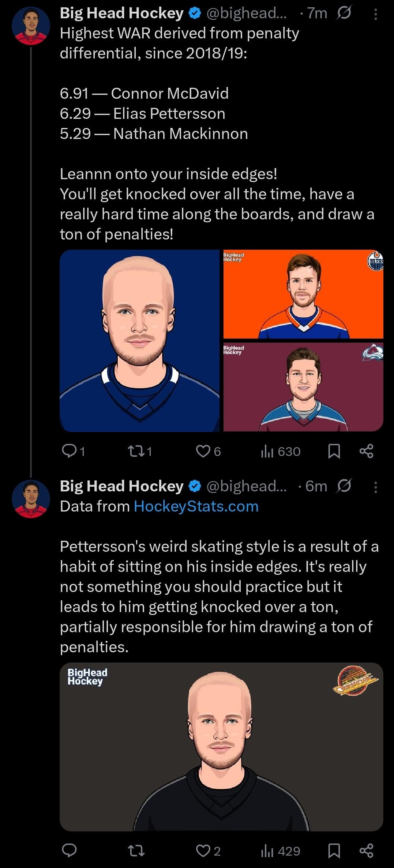Open Nathan MacKinnon Avalanche image

tap(303, 387)
